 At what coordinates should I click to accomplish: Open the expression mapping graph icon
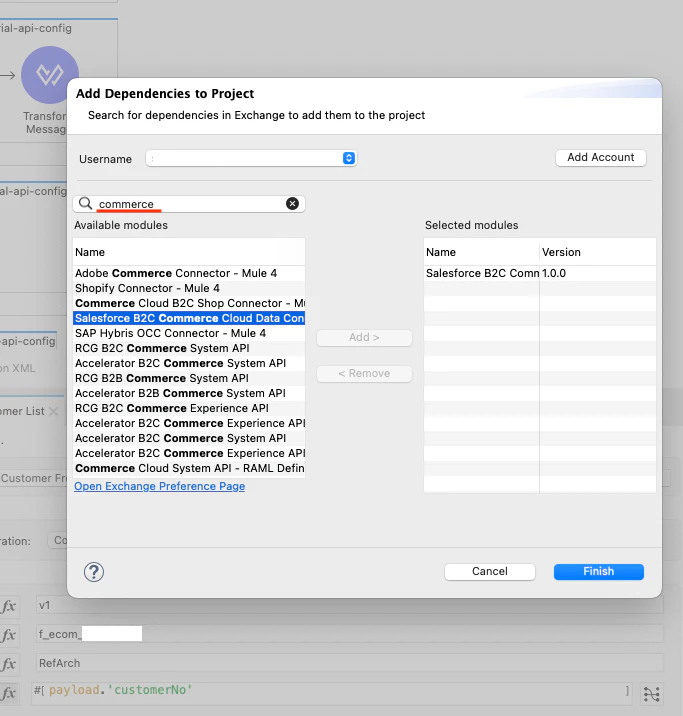coord(651,694)
